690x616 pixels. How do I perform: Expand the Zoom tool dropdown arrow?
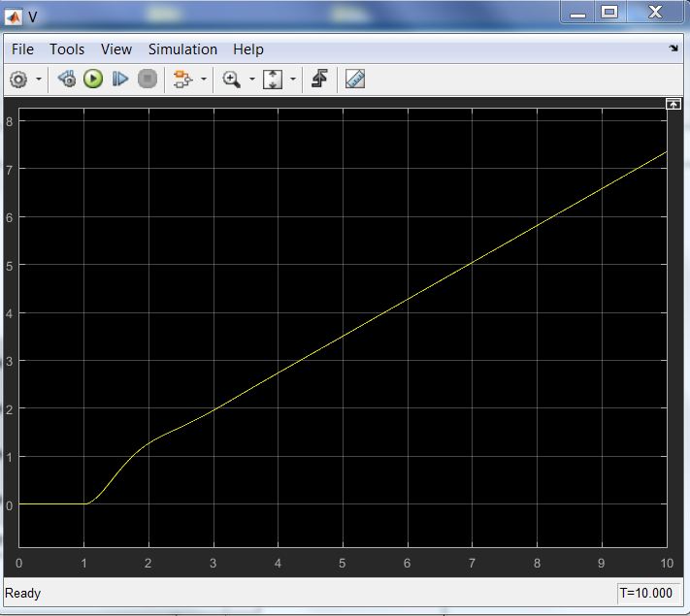[252, 80]
